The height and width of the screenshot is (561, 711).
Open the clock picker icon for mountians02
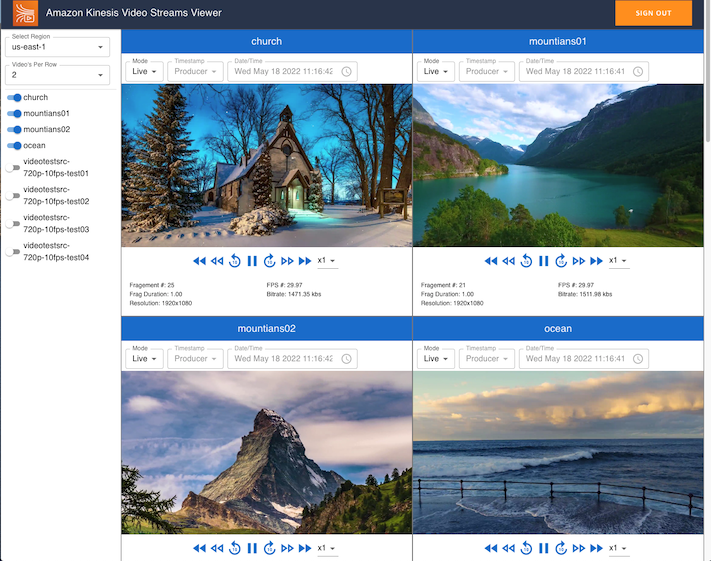[x=346, y=359]
